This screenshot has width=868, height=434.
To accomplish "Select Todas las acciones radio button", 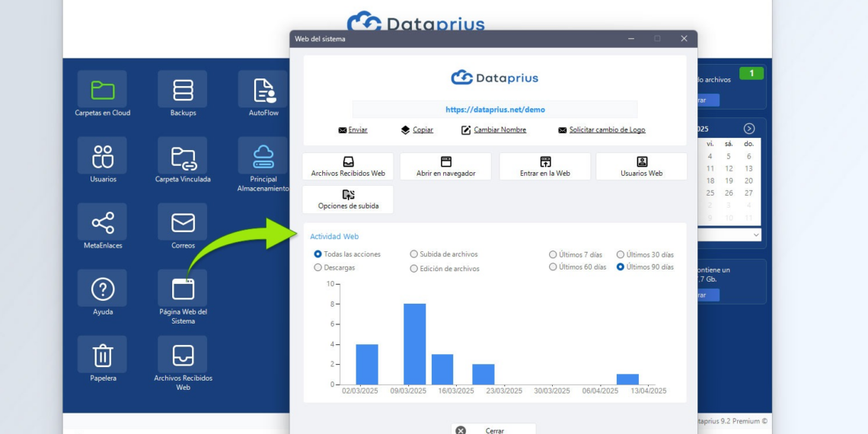I will tap(318, 254).
